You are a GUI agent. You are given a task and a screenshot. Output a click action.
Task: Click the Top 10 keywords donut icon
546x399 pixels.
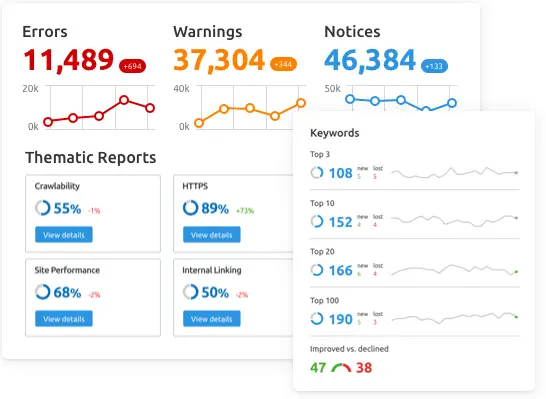317,221
